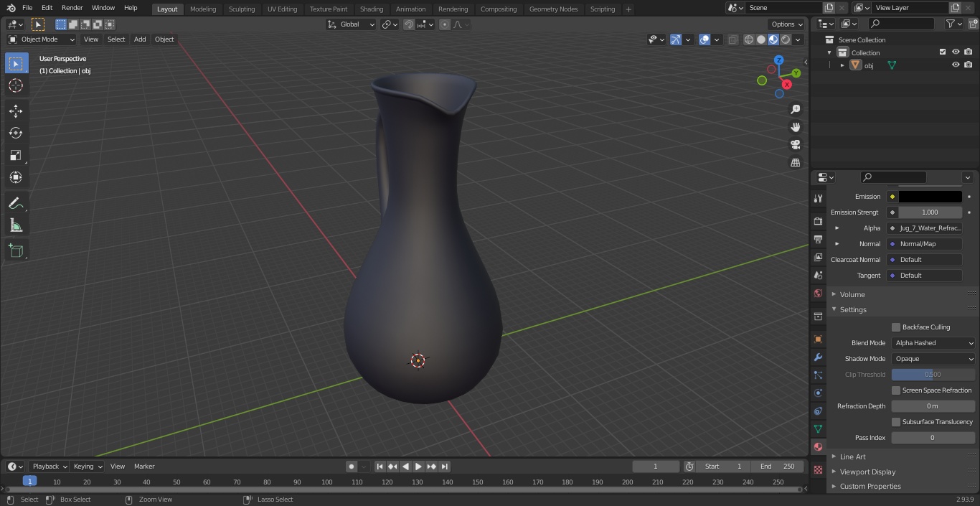The width and height of the screenshot is (980, 506).
Task: Switch to the Shading workspace tab
Action: (372, 9)
